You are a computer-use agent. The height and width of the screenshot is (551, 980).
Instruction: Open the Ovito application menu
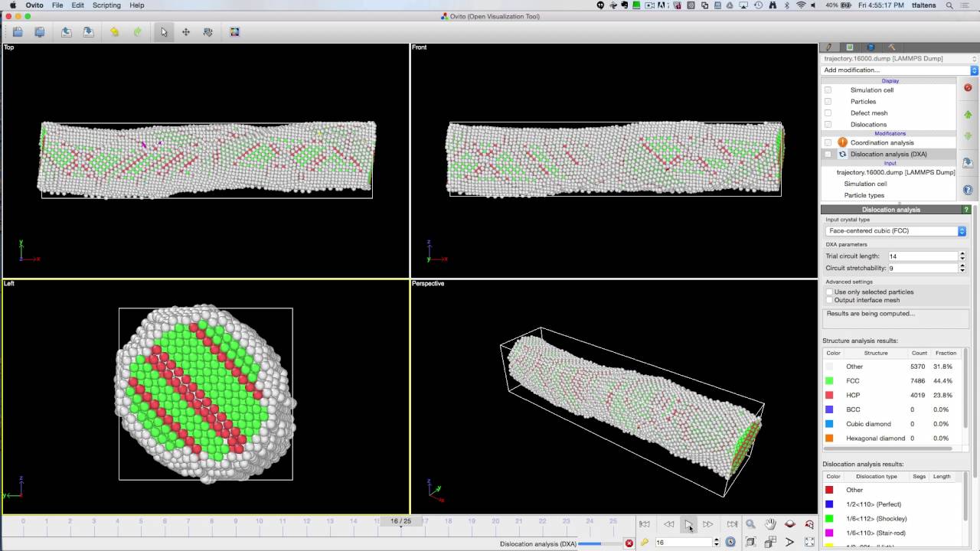click(x=34, y=5)
